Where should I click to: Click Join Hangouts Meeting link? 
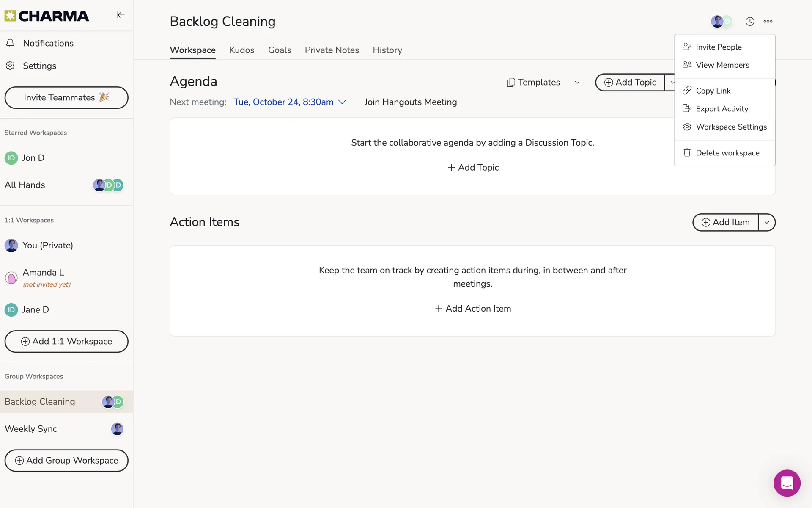(410, 102)
